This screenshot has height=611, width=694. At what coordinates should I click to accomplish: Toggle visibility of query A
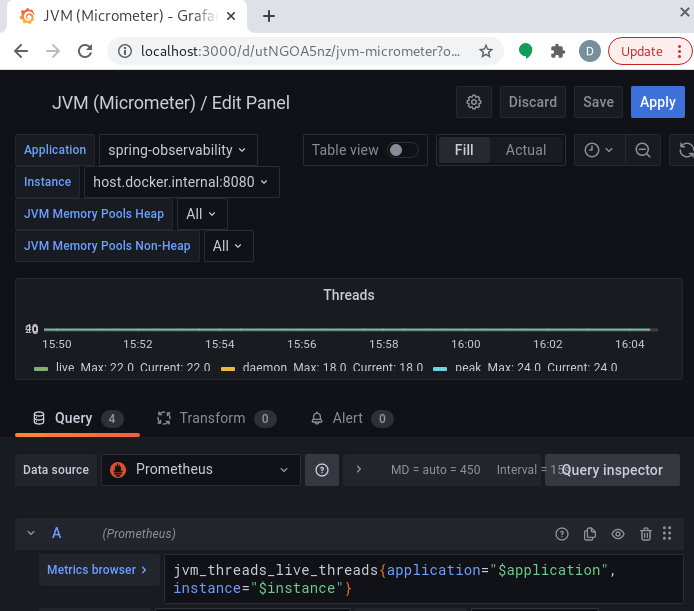(x=618, y=534)
